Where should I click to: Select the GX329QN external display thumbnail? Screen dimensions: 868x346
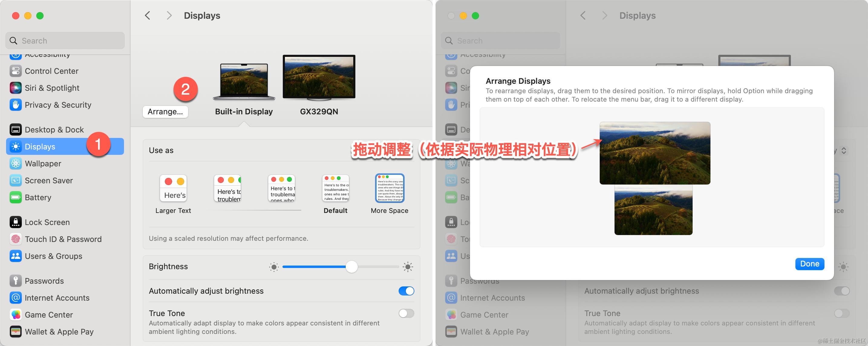pyautogui.click(x=319, y=77)
